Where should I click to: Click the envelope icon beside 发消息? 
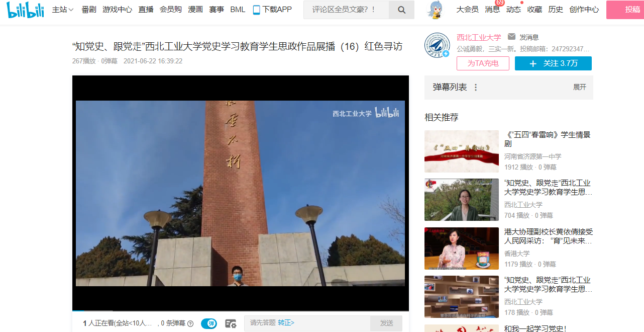click(x=511, y=37)
